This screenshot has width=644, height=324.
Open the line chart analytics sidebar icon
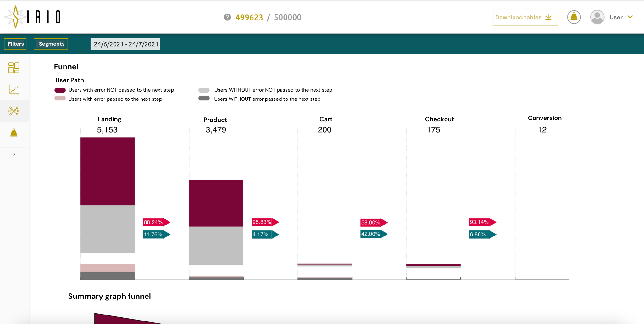[14, 90]
